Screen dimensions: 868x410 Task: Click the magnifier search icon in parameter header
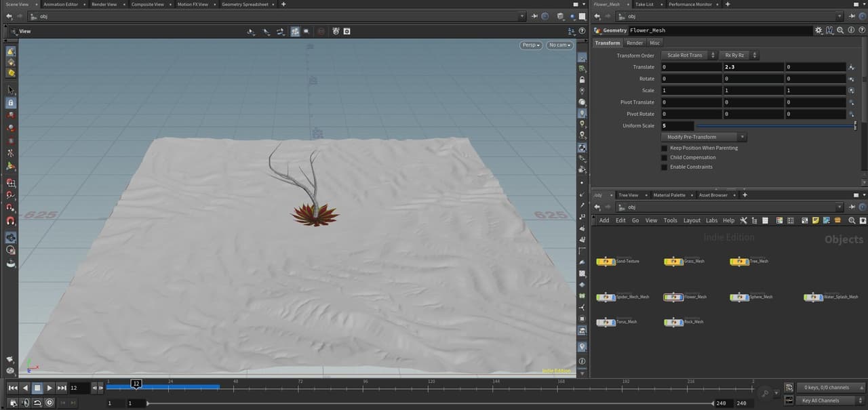click(x=840, y=30)
